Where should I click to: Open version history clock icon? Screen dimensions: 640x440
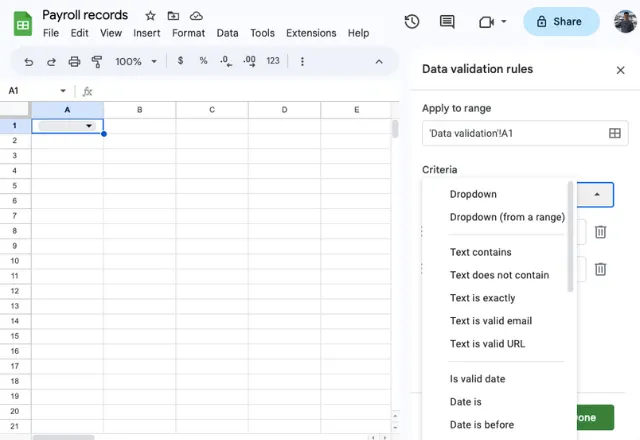[x=411, y=21]
